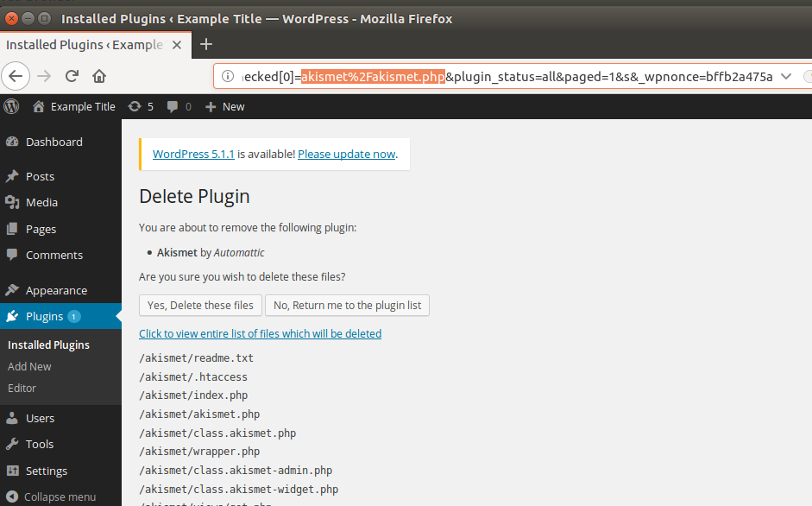Image resolution: width=812 pixels, height=506 pixels.
Task: Click the Example Title site name
Action: [x=83, y=106]
